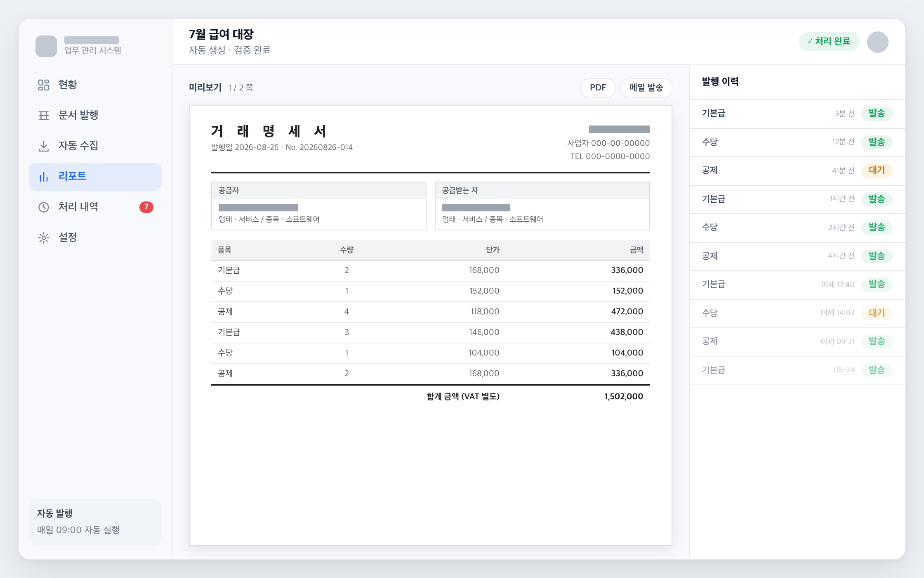
Task: Click 대기 badge on 어제 14:02 row
Action: click(877, 313)
